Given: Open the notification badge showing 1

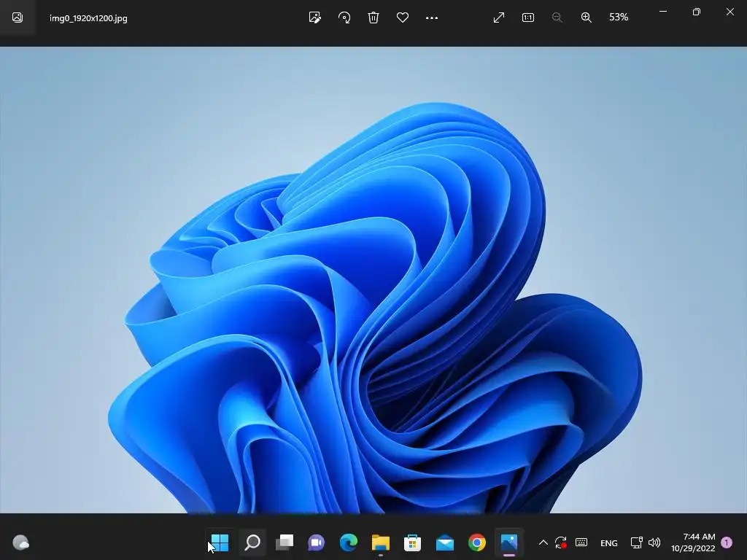Looking at the screenshot, I should click(x=727, y=542).
